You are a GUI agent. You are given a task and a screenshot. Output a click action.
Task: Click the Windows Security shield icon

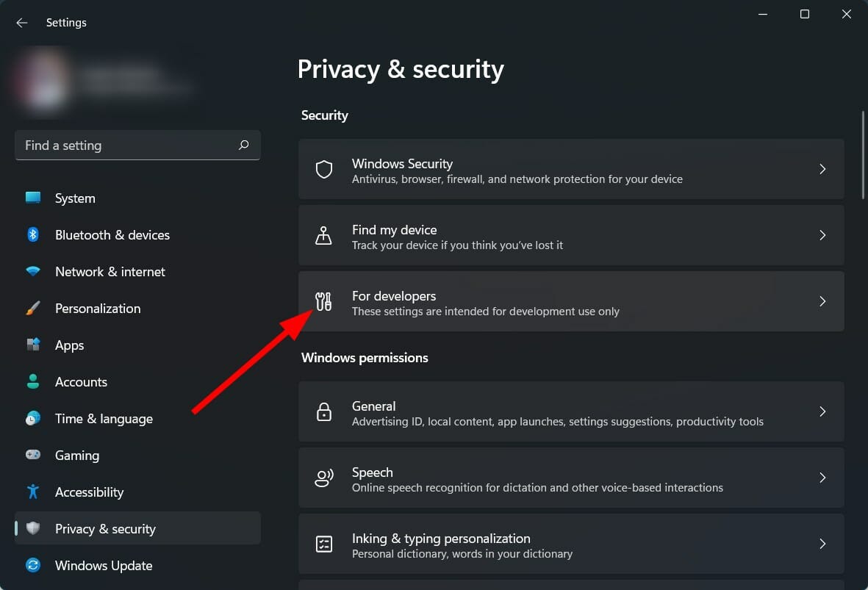point(324,170)
